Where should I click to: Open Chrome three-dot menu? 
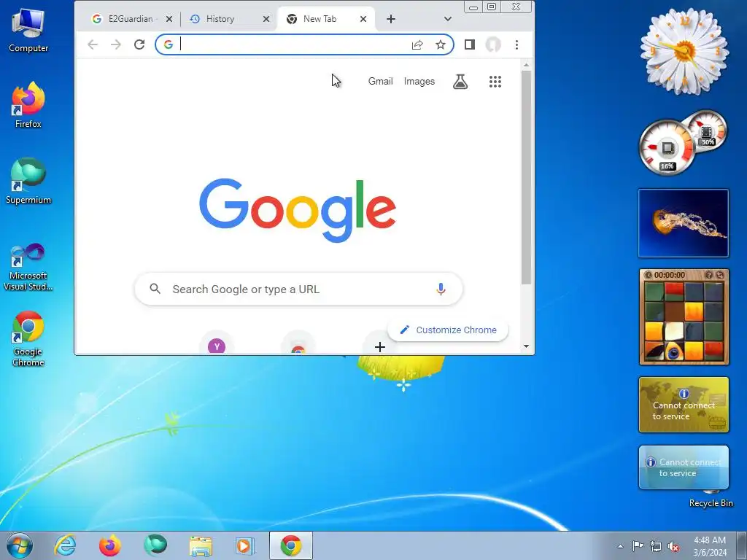point(517,44)
